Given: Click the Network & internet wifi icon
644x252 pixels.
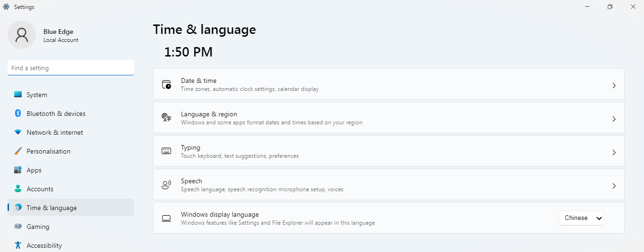Looking at the screenshot, I should click(18, 132).
